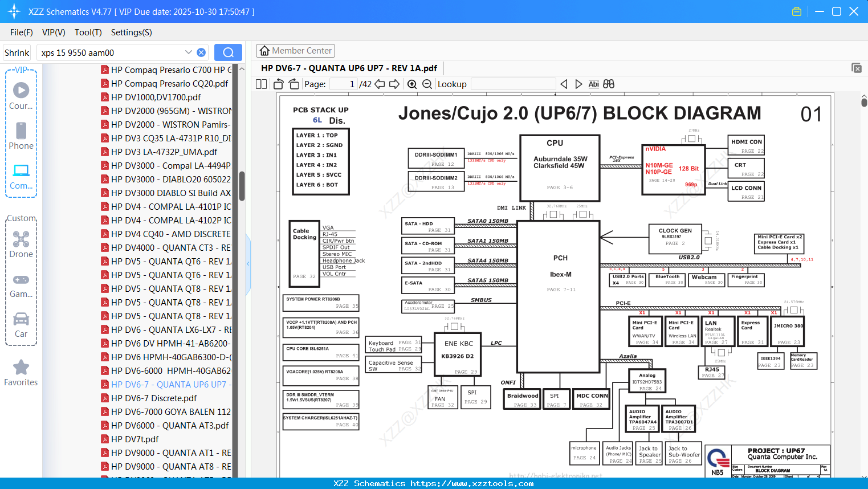This screenshot has height=489, width=868.
Task: Click the file list vertical scrollbar thumb
Action: pyautogui.click(x=242, y=186)
